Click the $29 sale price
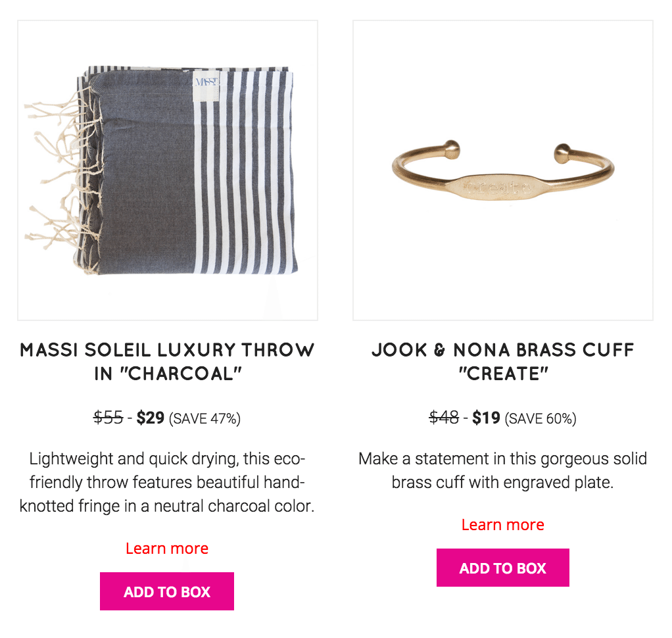This screenshot has width=672, height=638. tap(151, 418)
